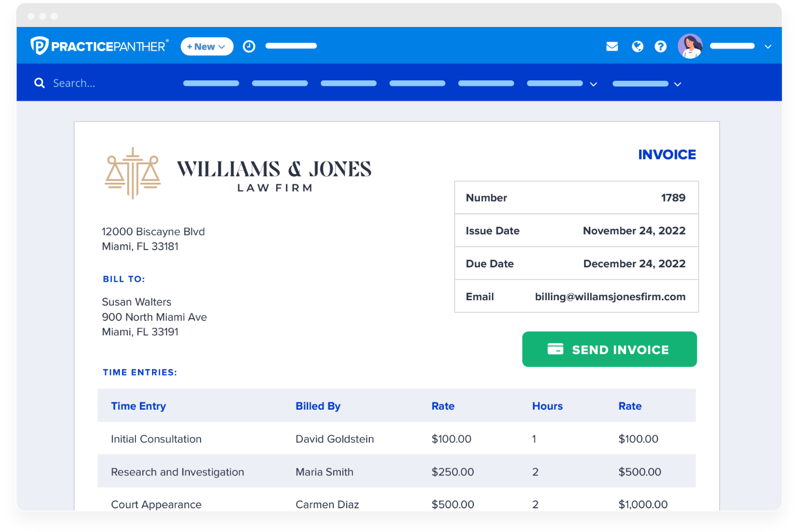Open help via the question mark icon
Screen dimensions: 798x532
click(661, 46)
